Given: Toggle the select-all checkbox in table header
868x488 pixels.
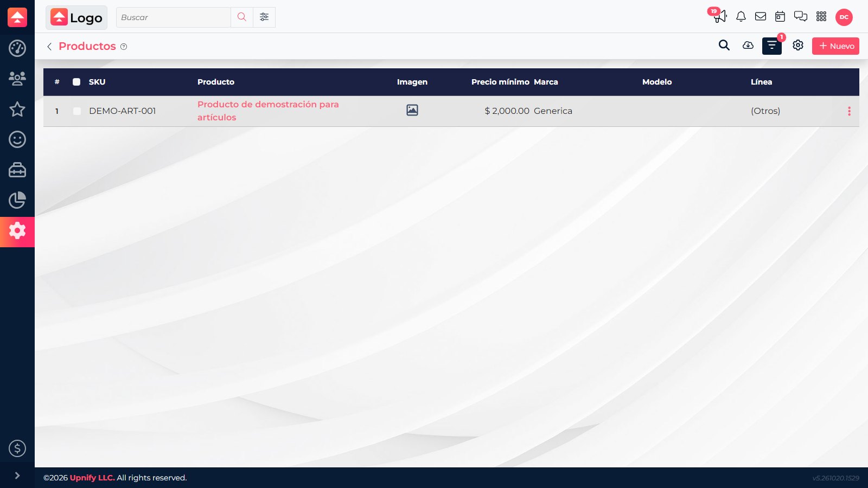Looking at the screenshot, I should (76, 82).
